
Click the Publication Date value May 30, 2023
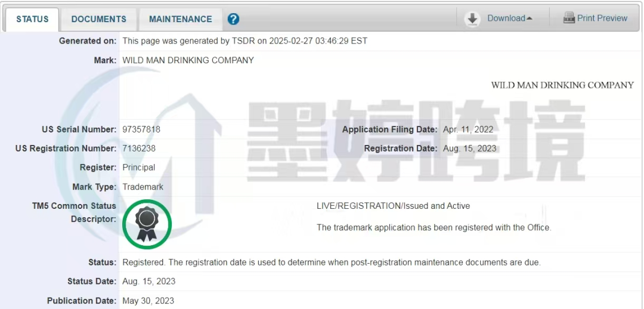pos(148,301)
